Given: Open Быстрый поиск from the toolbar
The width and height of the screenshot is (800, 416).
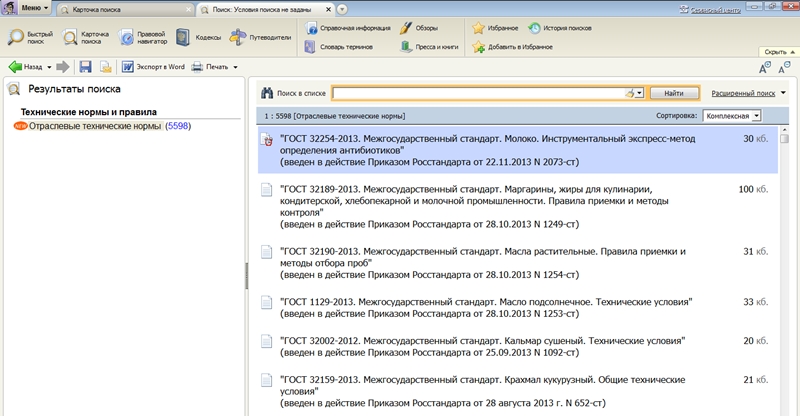Looking at the screenshot, I should (x=18, y=38).
